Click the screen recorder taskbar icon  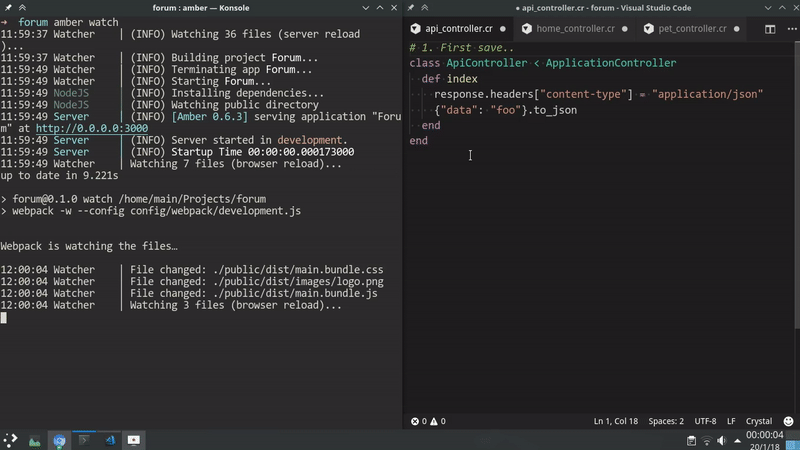click(x=134, y=440)
